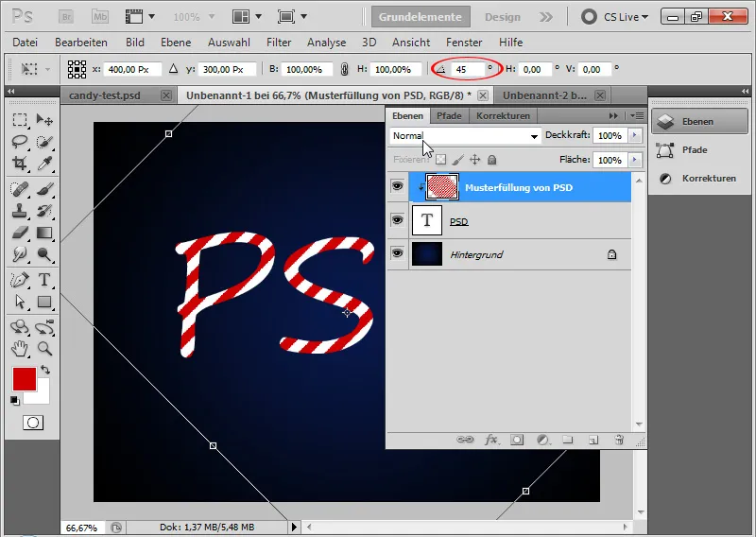This screenshot has height=537, width=756.
Task: Select the Lasso tool
Action: [x=20, y=142]
